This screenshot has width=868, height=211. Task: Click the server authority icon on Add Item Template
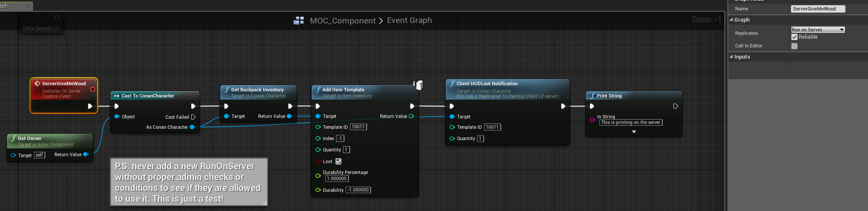[418, 85]
